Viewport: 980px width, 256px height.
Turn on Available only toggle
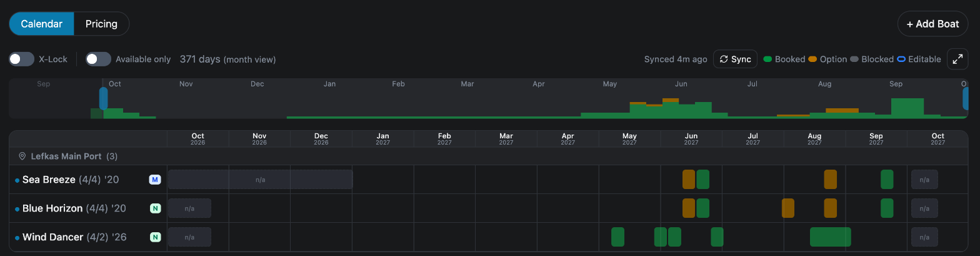tap(98, 59)
